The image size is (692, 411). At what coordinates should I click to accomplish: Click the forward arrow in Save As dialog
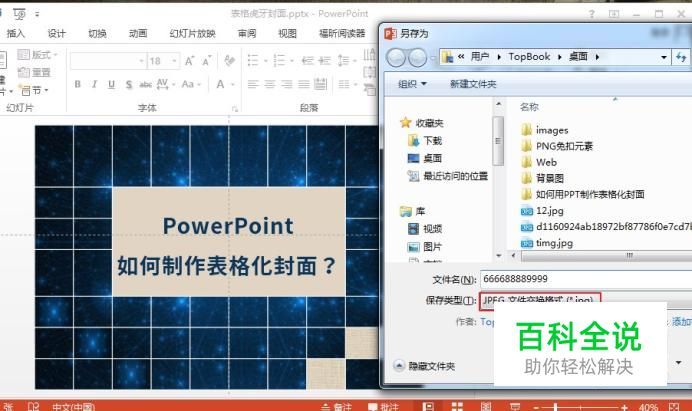click(417, 57)
